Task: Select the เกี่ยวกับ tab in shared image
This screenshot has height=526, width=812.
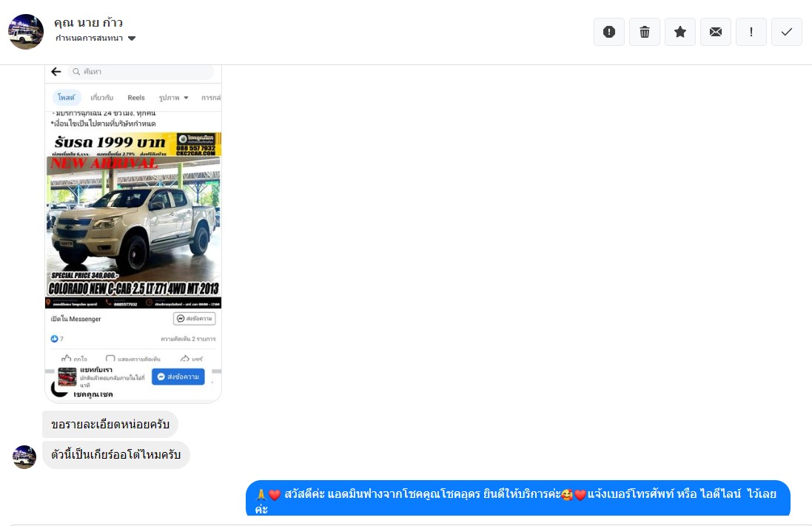Action: (102, 98)
